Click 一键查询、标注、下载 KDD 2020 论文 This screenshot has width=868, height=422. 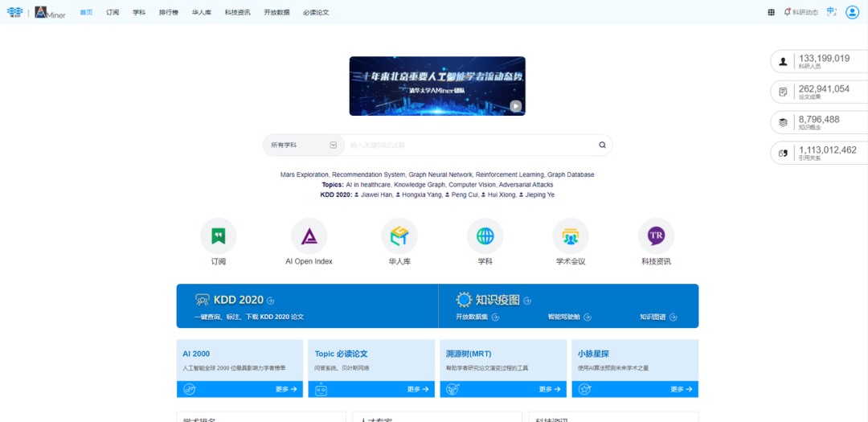tap(249, 318)
